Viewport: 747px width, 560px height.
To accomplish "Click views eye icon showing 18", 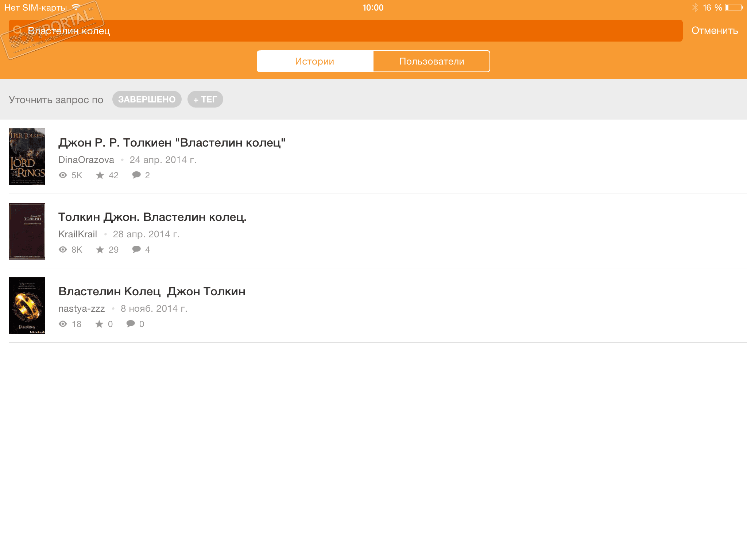I will 63,324.
